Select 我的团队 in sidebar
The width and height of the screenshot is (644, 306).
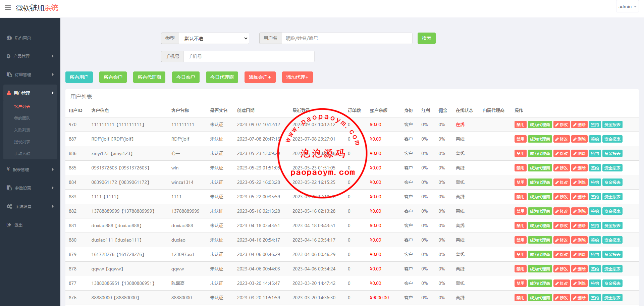(x=22, y=118)
